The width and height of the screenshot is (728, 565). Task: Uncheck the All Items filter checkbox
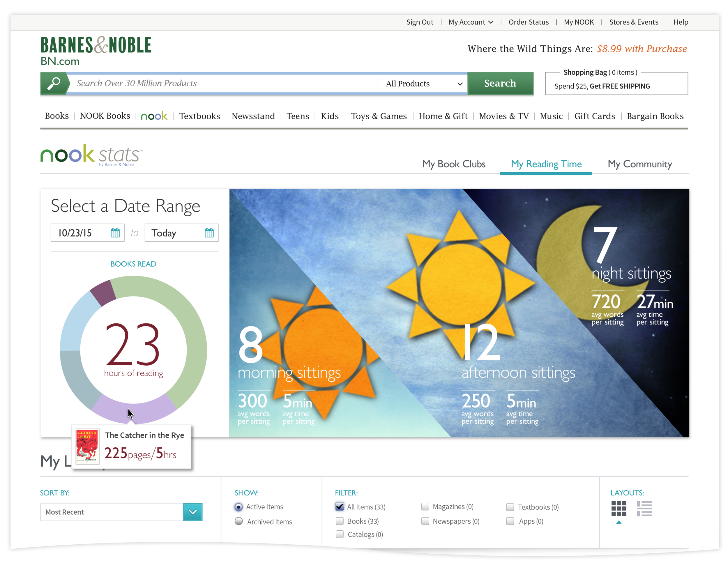tap(339, 507)
